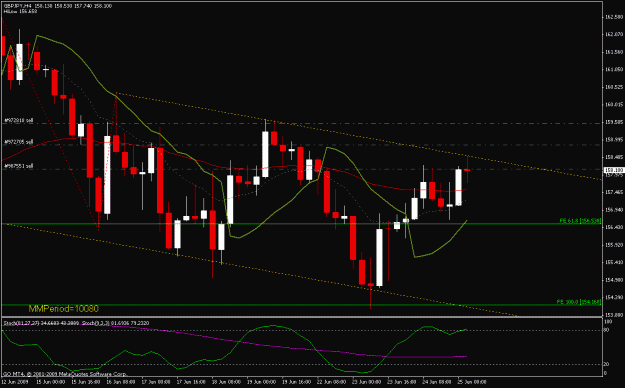Click the 158.995 price axis label

pos(614,140)
